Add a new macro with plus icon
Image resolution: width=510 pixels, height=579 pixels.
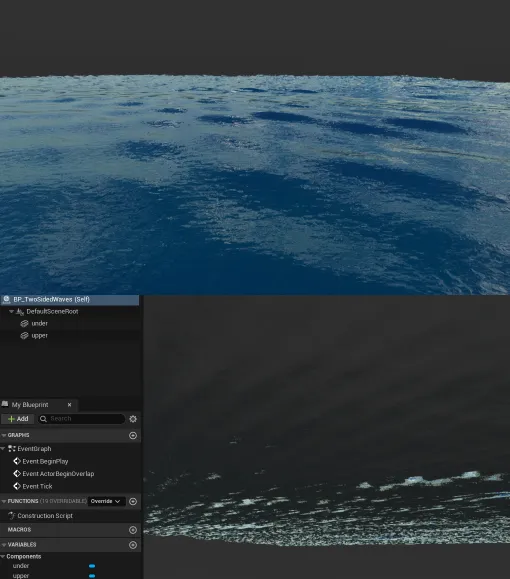pos(133,530)
